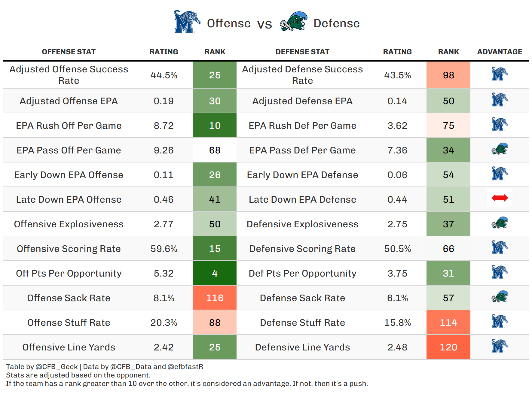Click the defense rank 120 cell
This screenshot has height=394, width=532.
448,347
